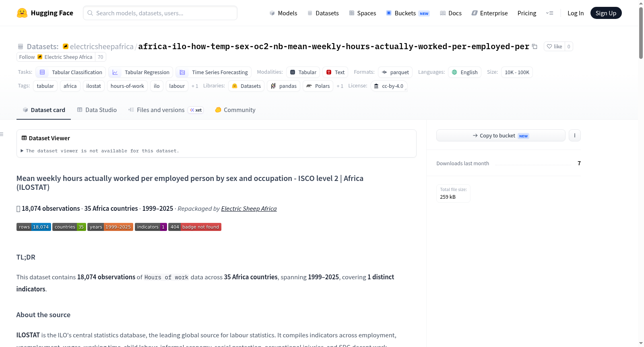Viewport: 644px width, 347px height.
Task: Open the Docs navigation link
Action: (451, 13)
